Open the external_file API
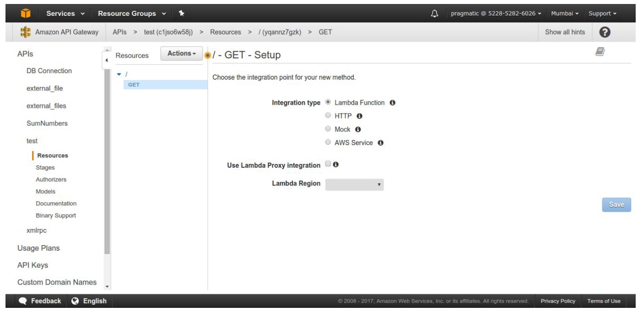 point(45,89)
